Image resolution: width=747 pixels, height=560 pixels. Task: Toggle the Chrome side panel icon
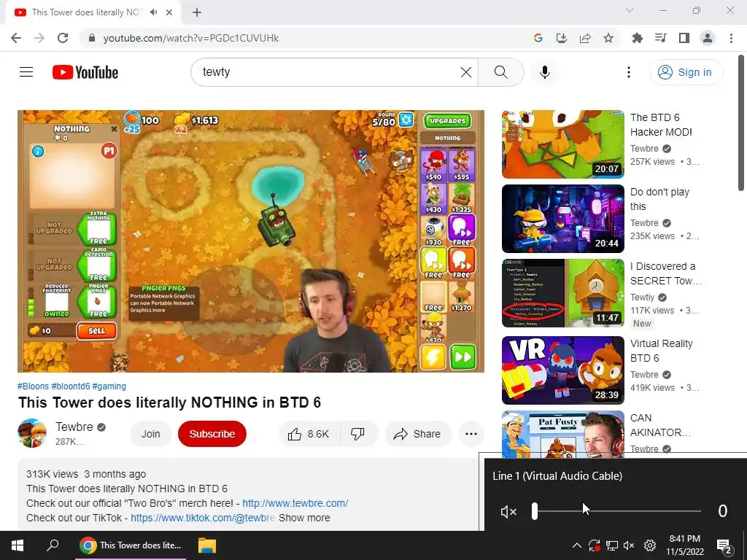[x=684, y=38]
